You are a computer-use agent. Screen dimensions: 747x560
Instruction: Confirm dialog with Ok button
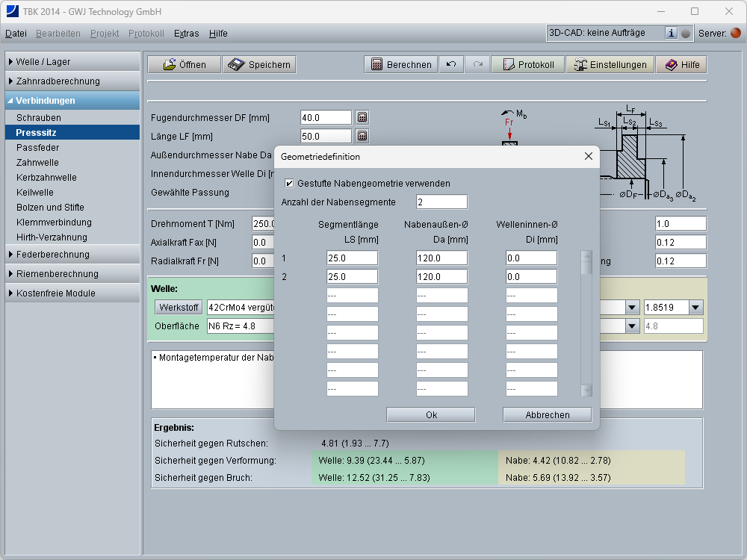click(x=431, y=414)
